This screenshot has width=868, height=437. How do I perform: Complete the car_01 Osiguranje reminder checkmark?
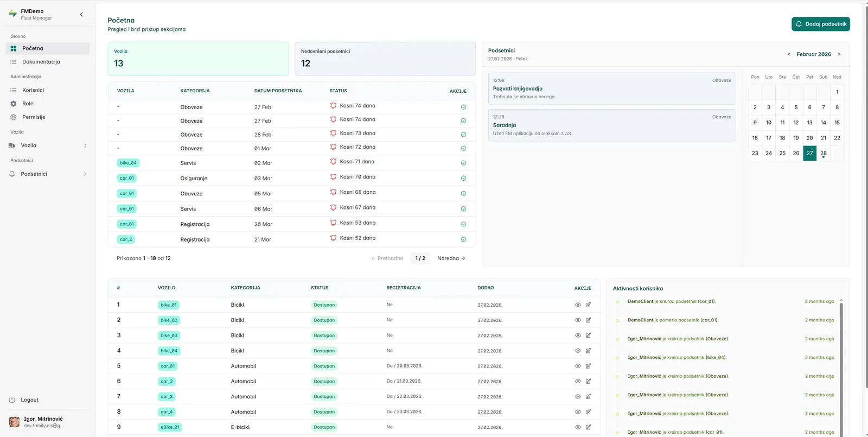click(x=463, y=178)
